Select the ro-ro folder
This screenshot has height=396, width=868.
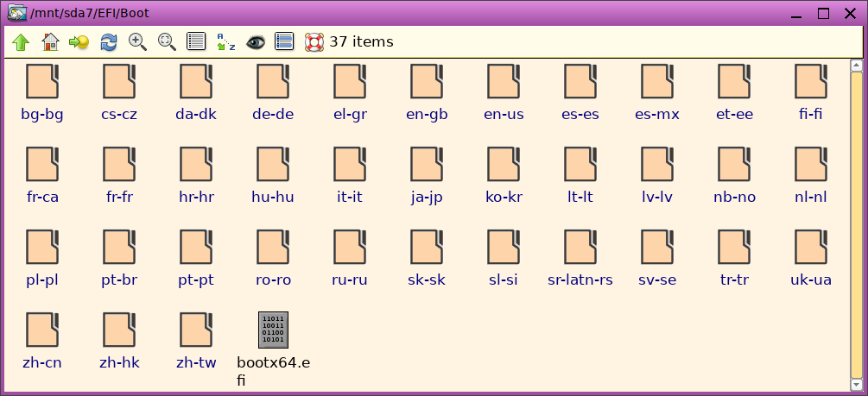click(x=273, y=258)
